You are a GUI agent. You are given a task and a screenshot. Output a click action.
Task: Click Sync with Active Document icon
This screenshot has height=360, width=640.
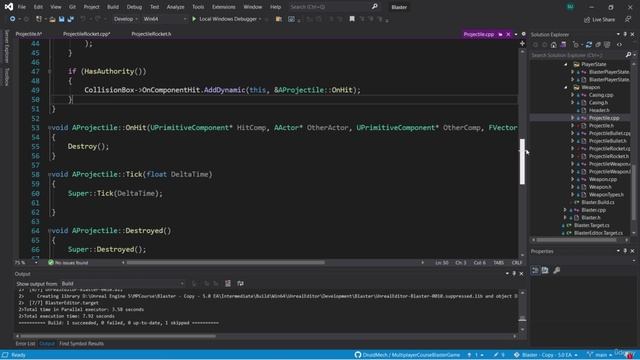(589, 44)
